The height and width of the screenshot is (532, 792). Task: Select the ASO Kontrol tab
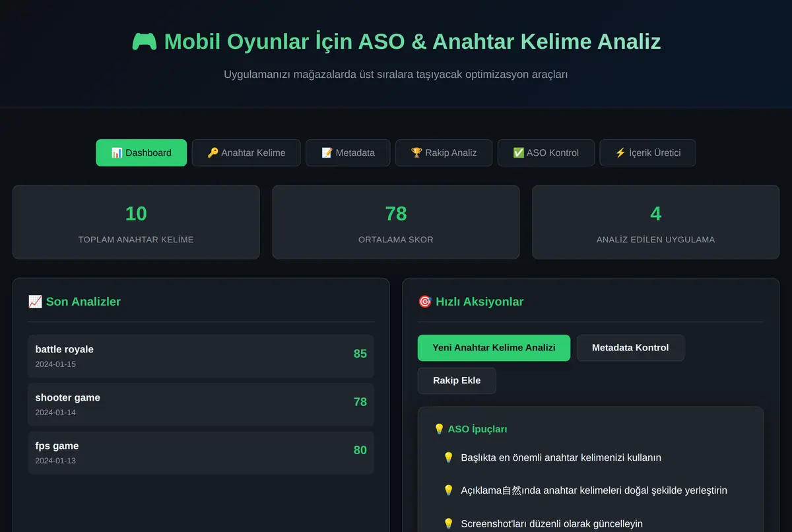click(546, 152)
